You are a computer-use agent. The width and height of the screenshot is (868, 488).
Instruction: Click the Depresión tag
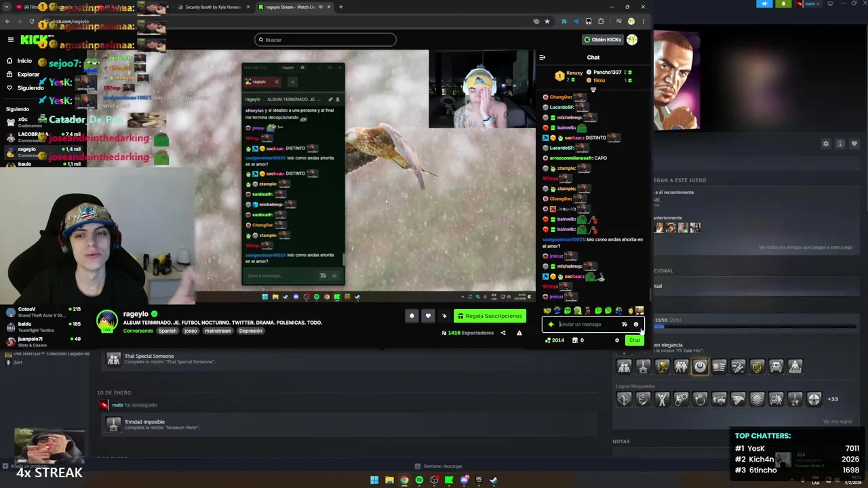(x=250, y=331)
